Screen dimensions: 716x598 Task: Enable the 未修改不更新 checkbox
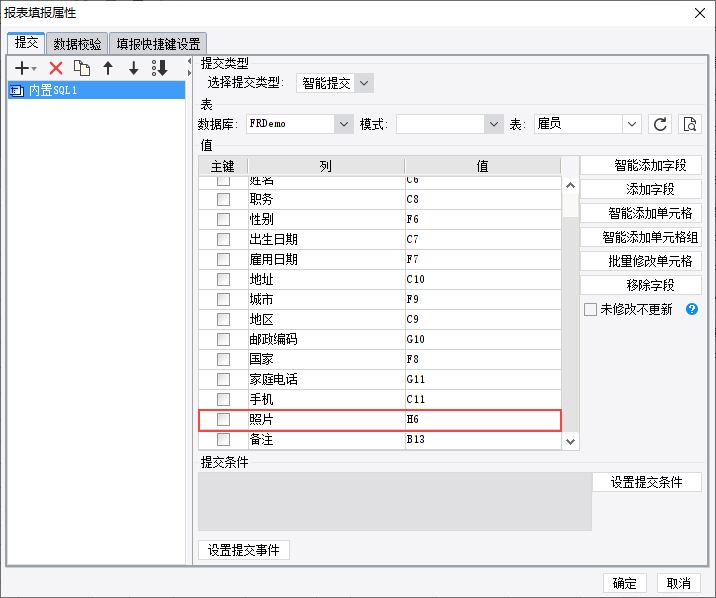(590, 309)
